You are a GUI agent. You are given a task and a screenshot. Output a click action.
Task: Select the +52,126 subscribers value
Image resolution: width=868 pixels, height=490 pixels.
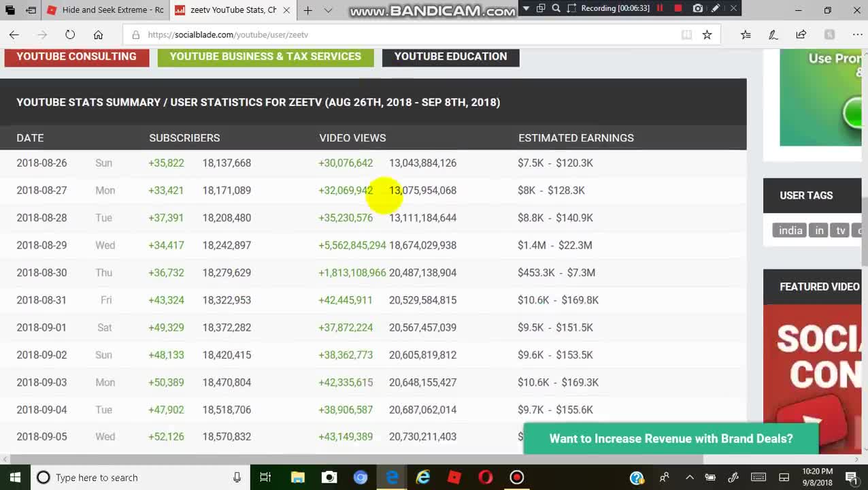coord(166,437)
